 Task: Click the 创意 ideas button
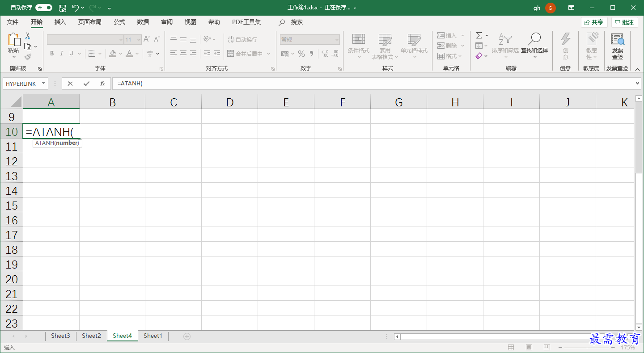point(566,46)
